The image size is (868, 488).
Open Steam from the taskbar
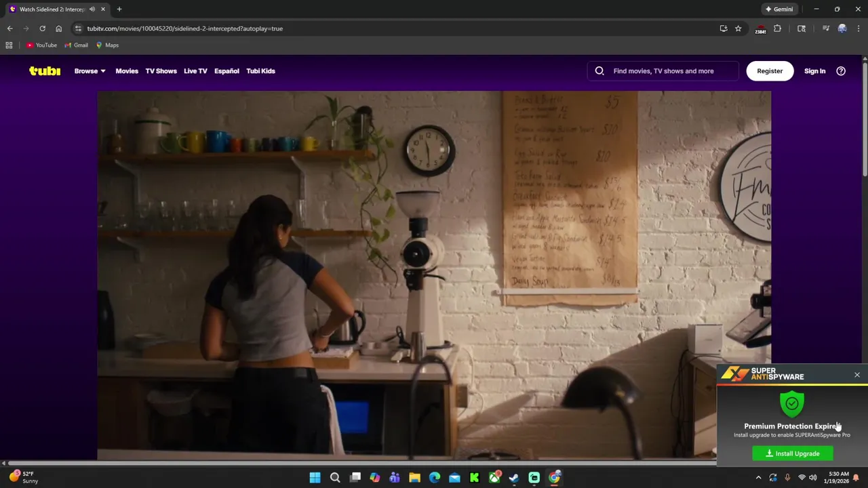click(514, 478)
